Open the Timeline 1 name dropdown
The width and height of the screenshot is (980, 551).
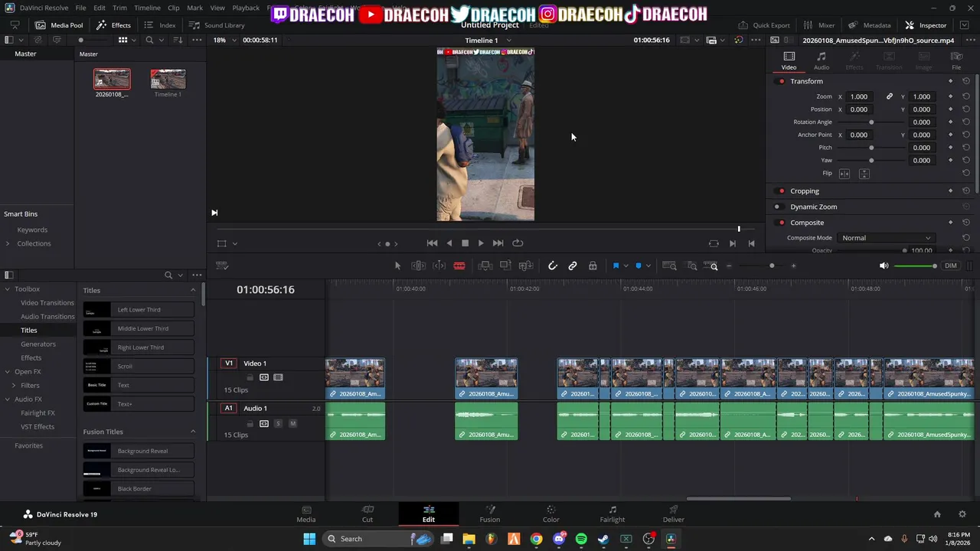click(509, 40)
